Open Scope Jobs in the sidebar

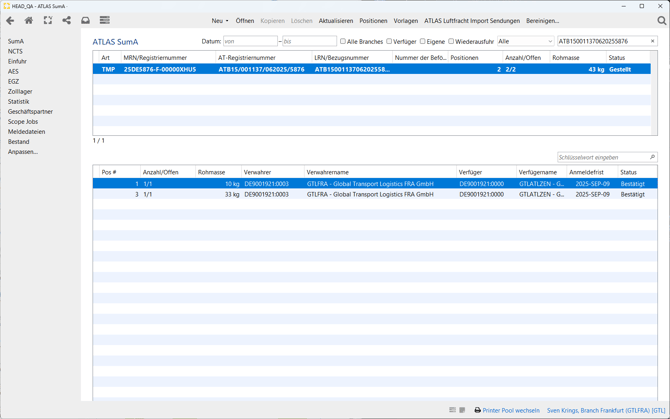pos(23,121)
